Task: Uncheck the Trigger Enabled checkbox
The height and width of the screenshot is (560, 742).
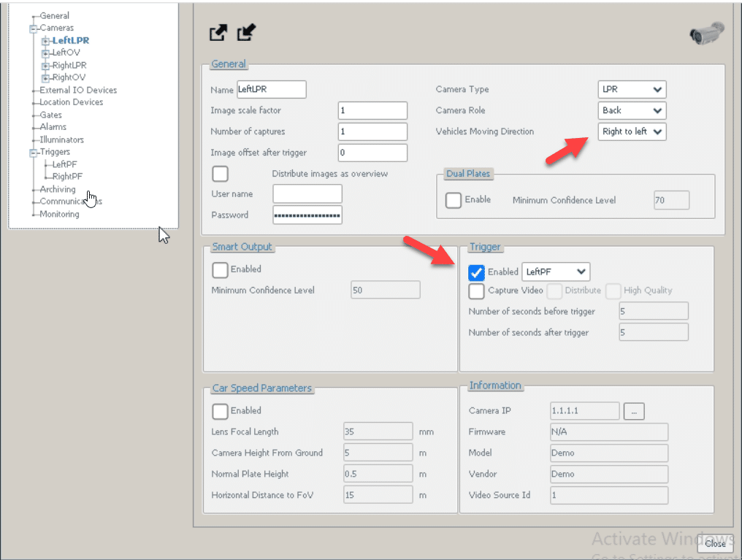Action: 476,272
